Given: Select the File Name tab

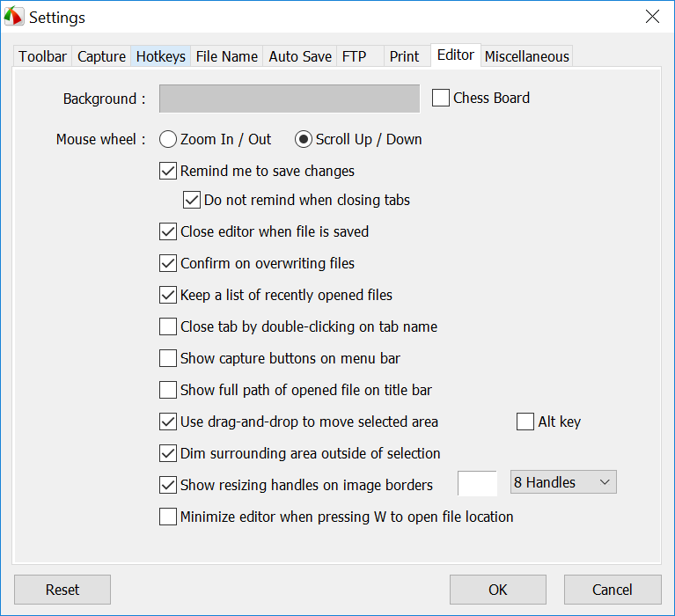Looking at the screenshot, I should (x=226, y=56).
